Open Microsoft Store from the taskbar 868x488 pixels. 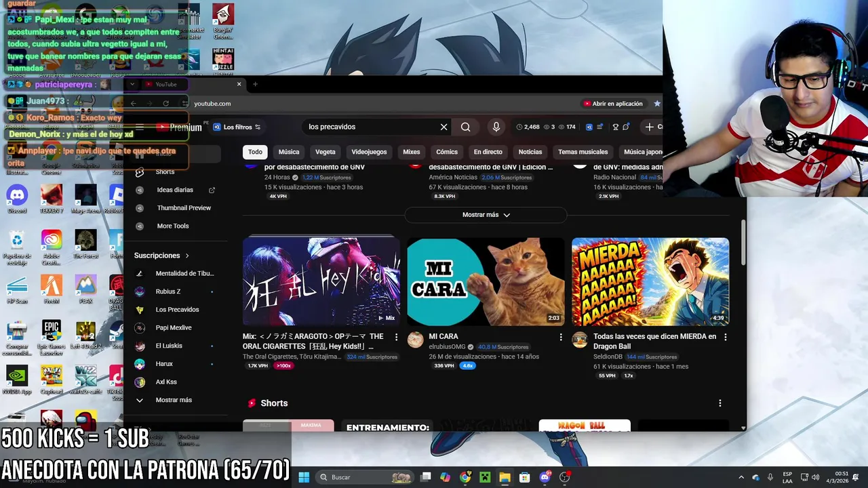(x=524, y=477)
